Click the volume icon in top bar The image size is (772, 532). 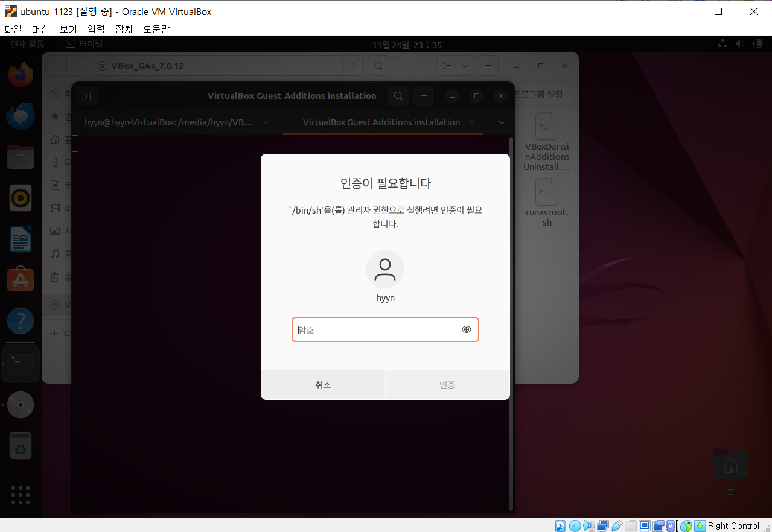point(741,44)
